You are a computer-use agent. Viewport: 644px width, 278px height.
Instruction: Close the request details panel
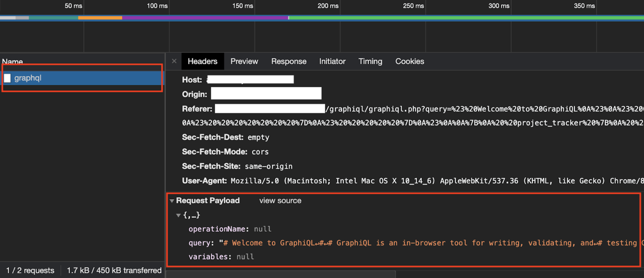click(x=174, y=61)
